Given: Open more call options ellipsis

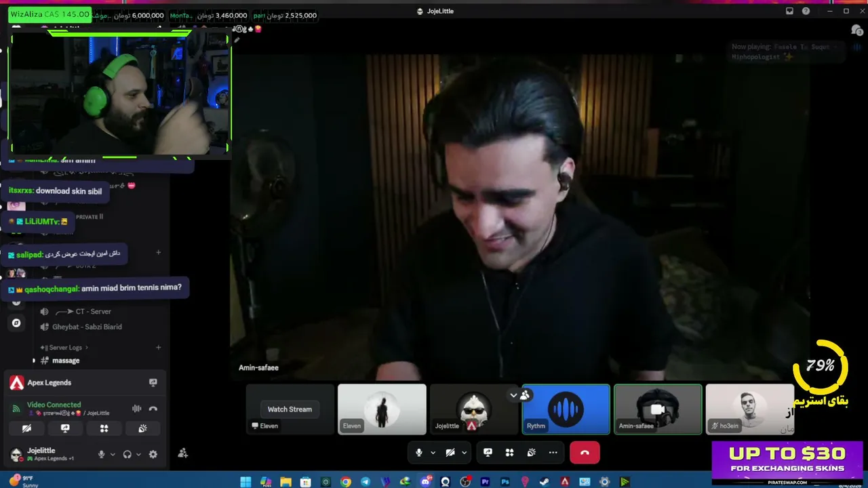Looking at the screenshot, I should coord(553,453).
